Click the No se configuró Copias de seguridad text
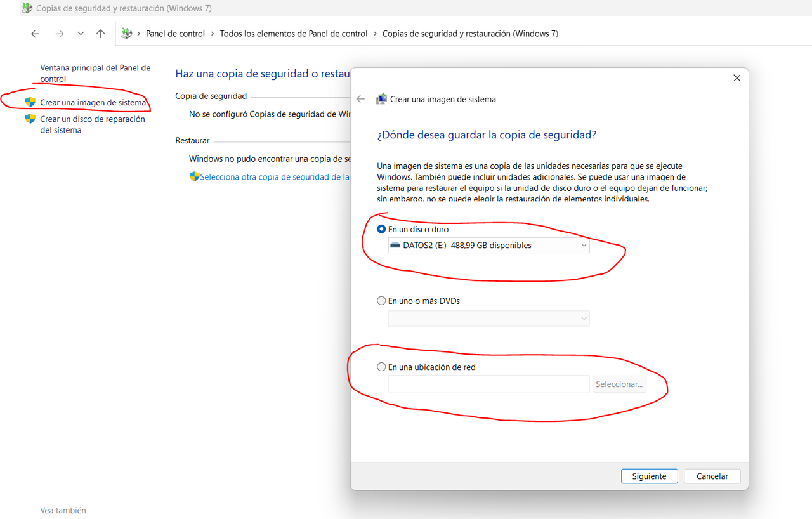The image size is (812, 519). click(270, 114)
